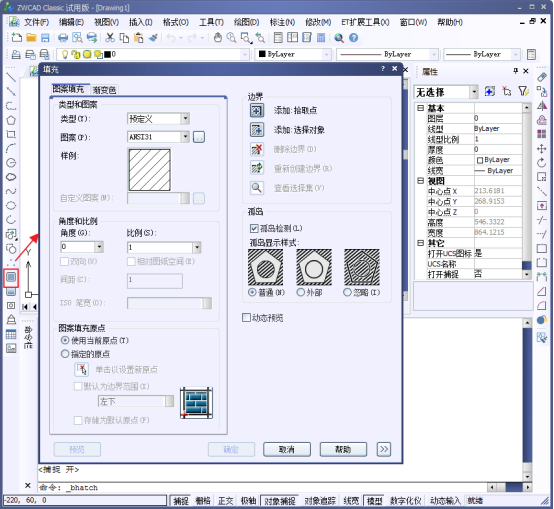This screenshot has height=509, width=554.
Task: Open the Modify menu
Action: tap(318, 22)
